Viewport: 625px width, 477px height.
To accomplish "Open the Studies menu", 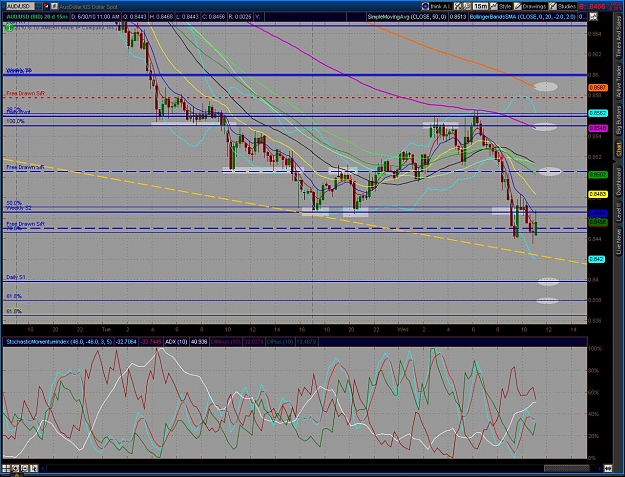I will coord(566,6).
